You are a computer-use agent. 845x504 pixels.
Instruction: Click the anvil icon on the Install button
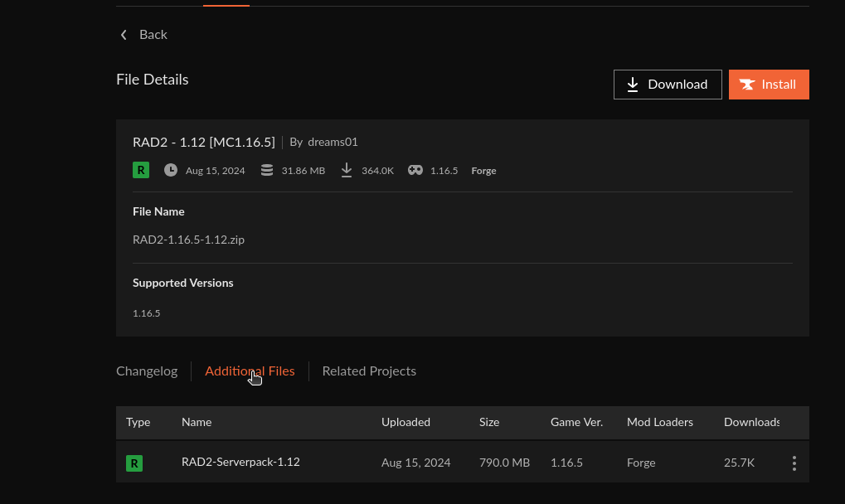pos(747,85)
